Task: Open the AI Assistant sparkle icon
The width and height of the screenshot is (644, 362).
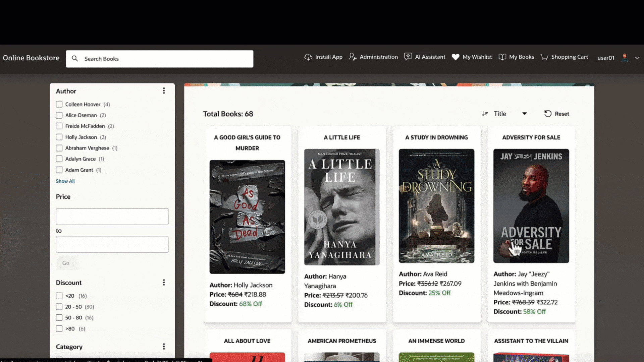Action: point(408,57)
